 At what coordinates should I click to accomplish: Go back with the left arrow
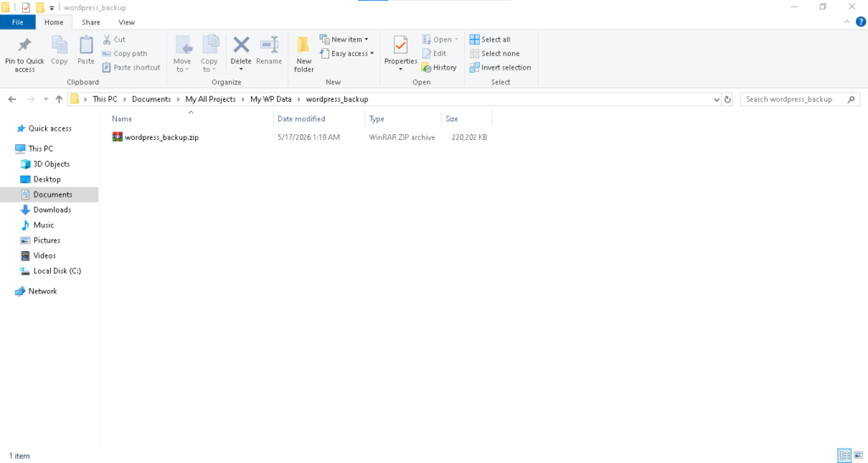point(12,99)
